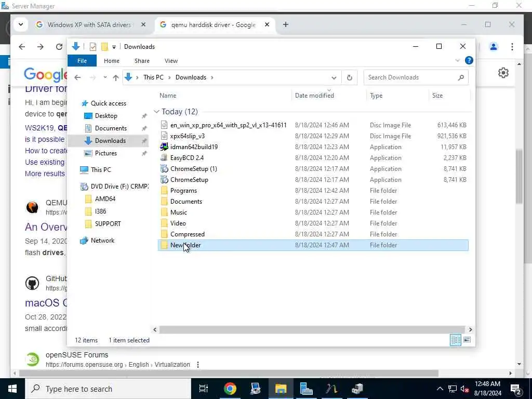Open the Windows Start menu
This screenshot has width=532, height=399.
click(x=12, y=389)
